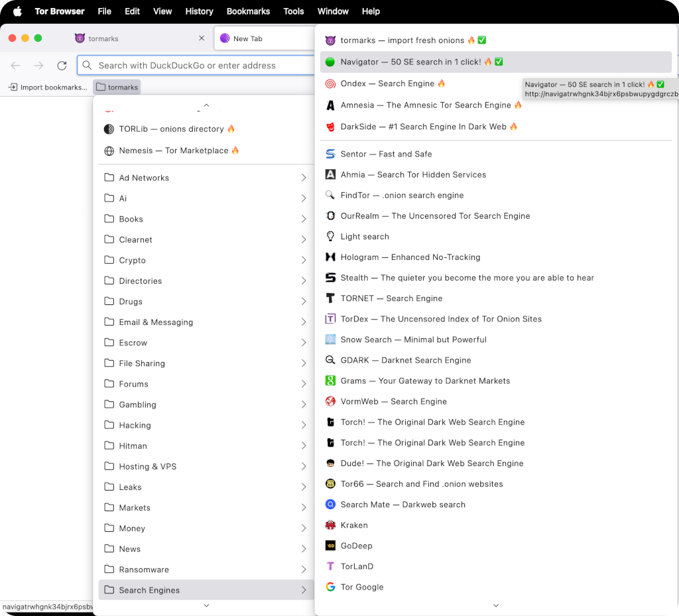Viewport: 679px width, 616px height.
Task: Open the Bookmarks menu in menu bar
Action: point(248,11)
